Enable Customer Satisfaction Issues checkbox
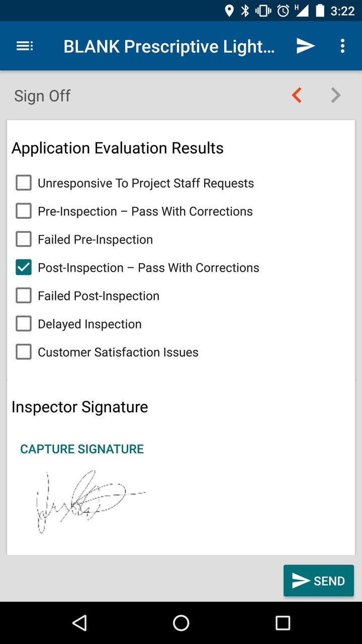 23,352
